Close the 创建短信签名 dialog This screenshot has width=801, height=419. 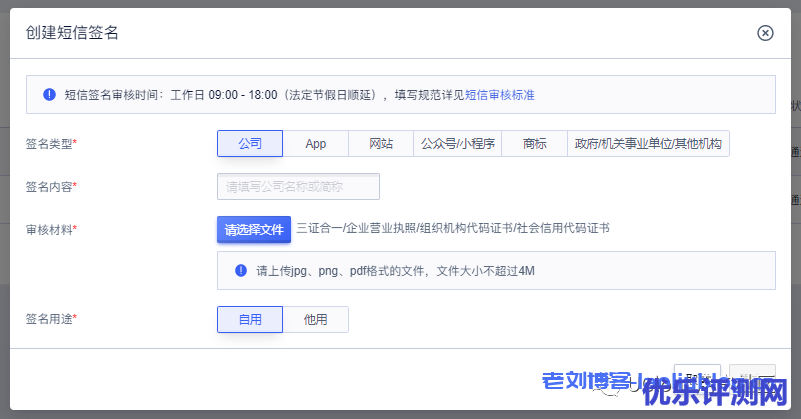(x=765, y=33)
